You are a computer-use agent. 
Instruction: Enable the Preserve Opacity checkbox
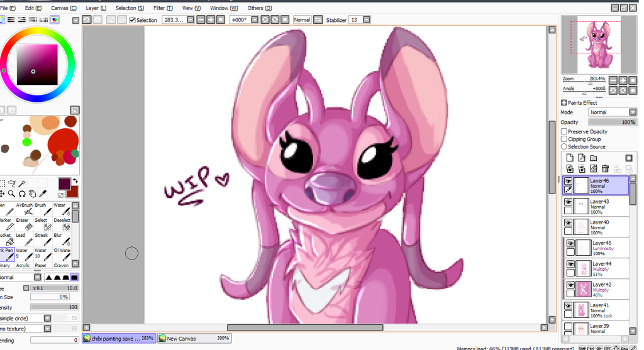(x=564, y=132)
